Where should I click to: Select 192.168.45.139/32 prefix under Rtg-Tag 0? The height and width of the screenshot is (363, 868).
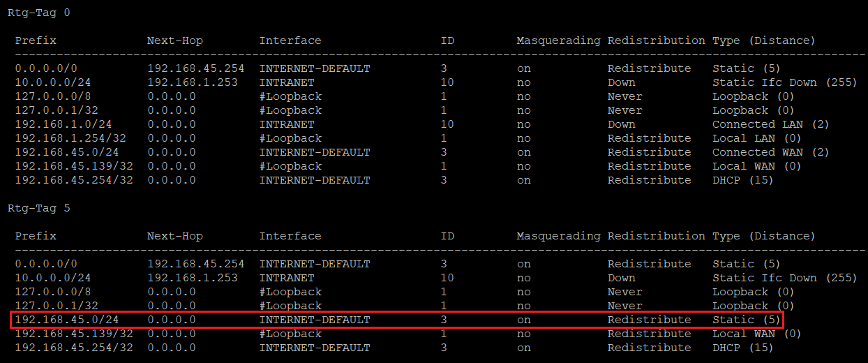74,166
